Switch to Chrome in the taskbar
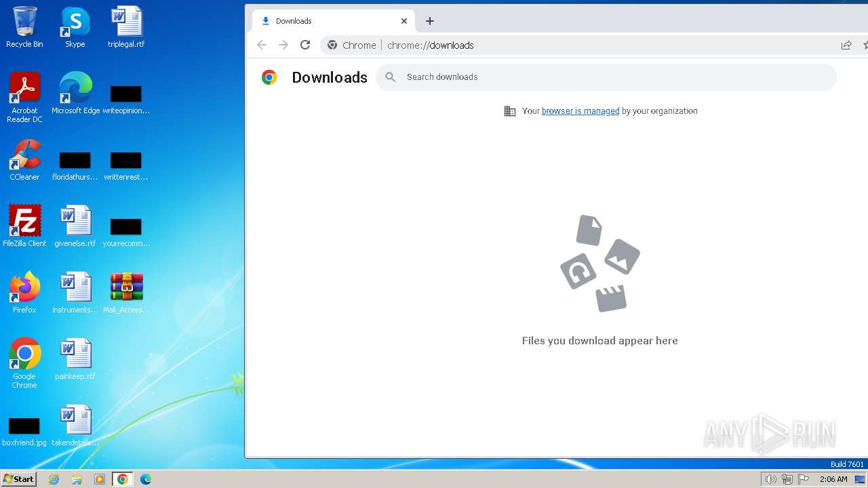Screen dimensions: 868x488 pos(123,479)
